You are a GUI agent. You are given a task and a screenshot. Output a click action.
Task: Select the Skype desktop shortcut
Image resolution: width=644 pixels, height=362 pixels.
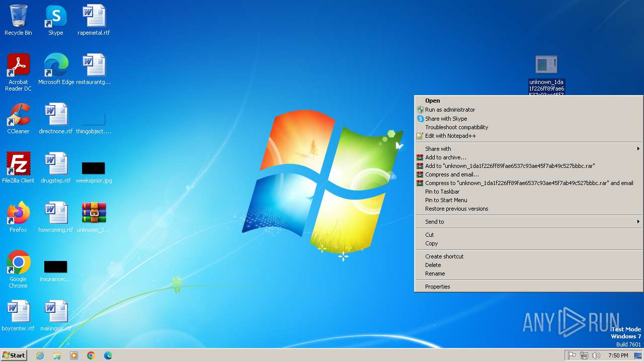[56, 20]
